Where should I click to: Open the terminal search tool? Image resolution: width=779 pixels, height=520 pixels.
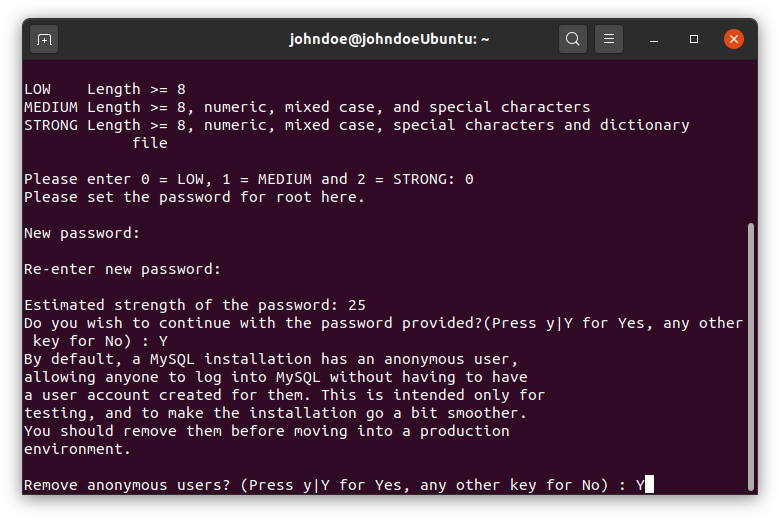pyautogui.click(x=572, y=39)
